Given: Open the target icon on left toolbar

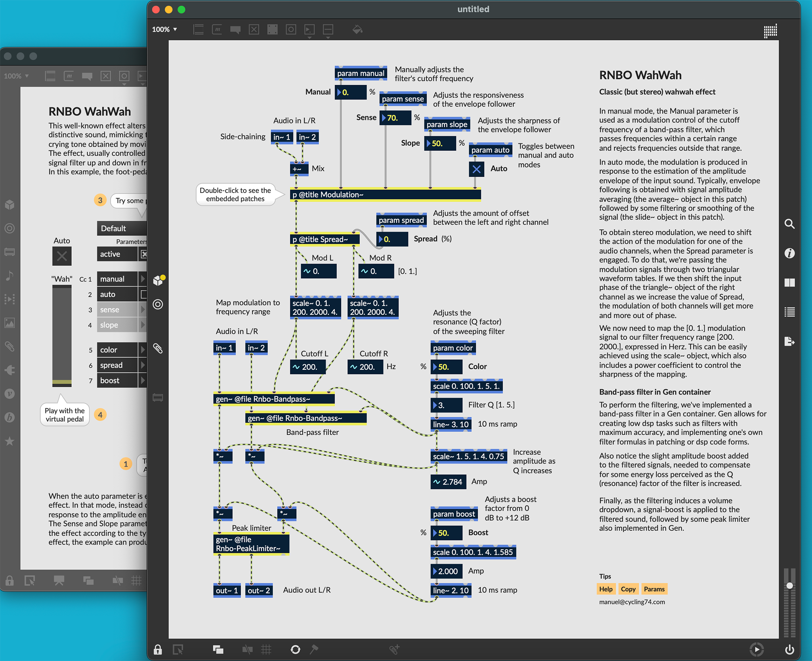Looking at the screenshot, I should [x=158, y=304].
